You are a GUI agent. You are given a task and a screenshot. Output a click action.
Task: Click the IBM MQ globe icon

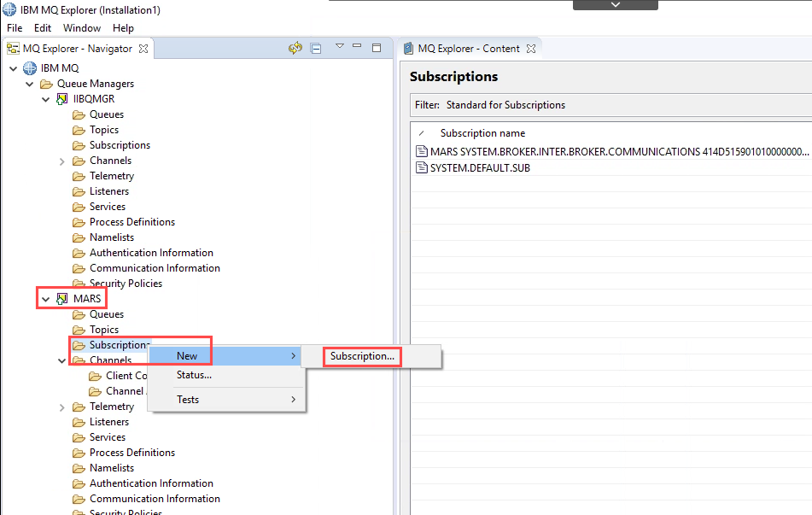pos(30,67)
